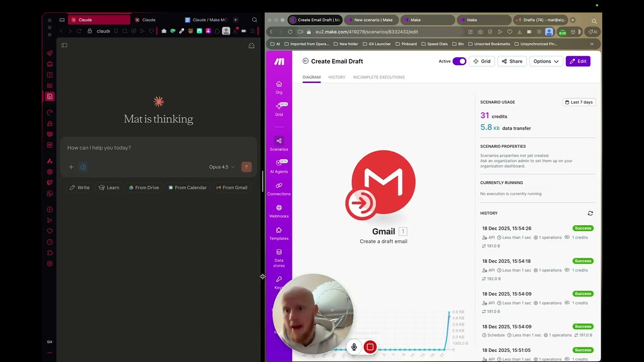Viewport: 644px width, 362px height.
Task: Switch to the Drafts (74) Gmail browser tab
Action: (x=541, y=20)
